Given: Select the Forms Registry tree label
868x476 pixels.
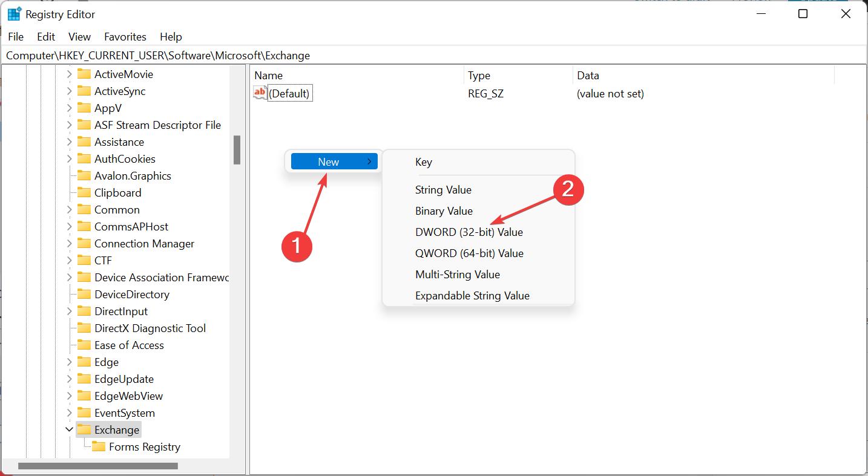Looking at the screenshot, I should tap(145, 447).
